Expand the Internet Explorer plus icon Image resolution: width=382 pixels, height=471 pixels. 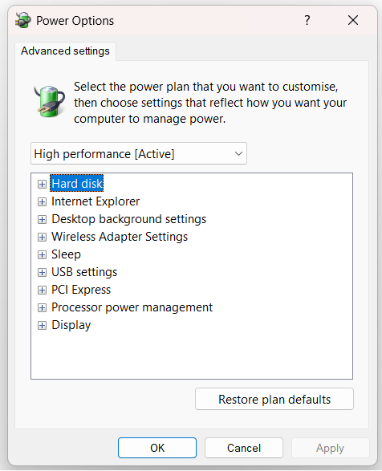coord(42,202)
